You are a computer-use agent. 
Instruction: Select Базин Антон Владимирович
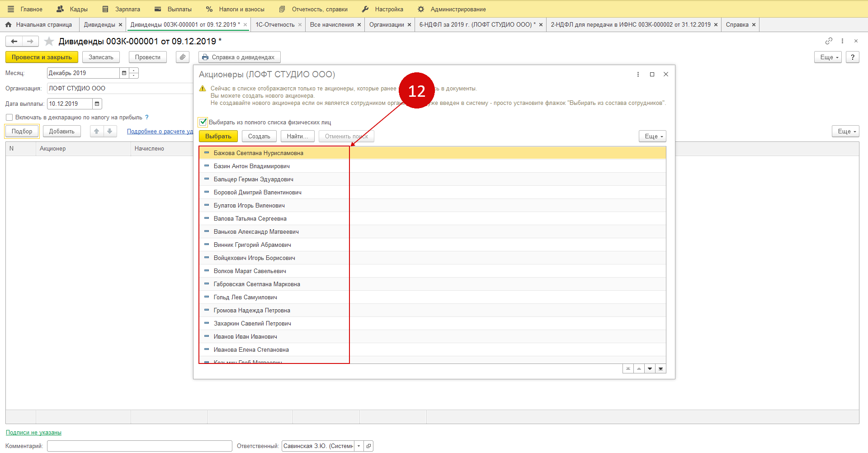[x=432, y=166]
